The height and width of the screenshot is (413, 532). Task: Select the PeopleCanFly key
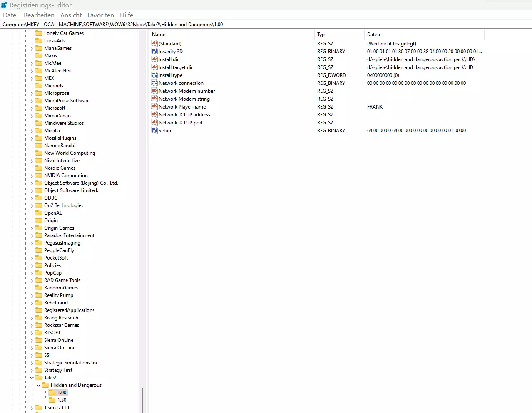click(x=59, y=250)
